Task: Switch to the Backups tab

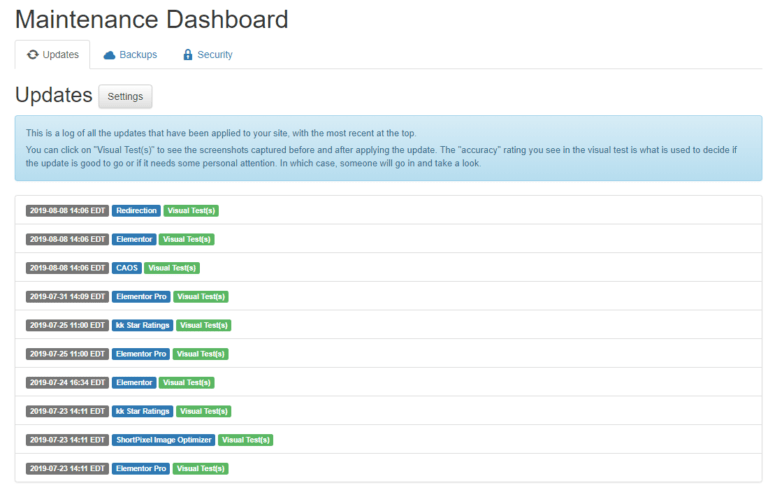Action: [130, 54]
